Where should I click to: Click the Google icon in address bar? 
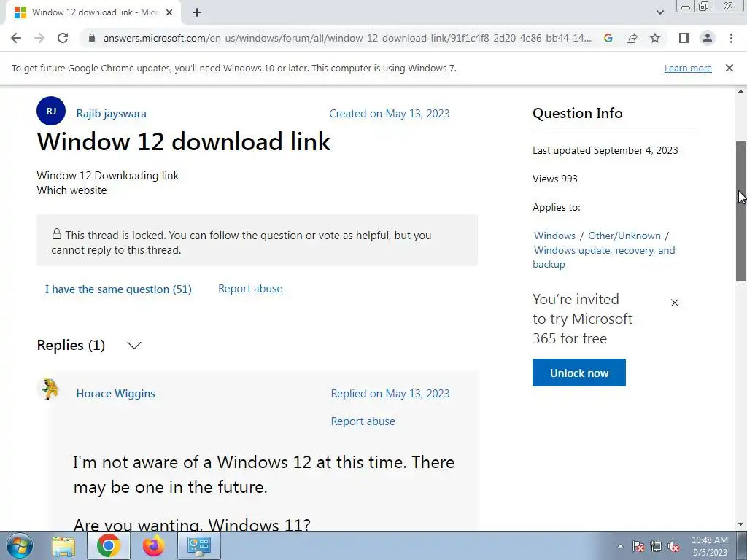(608, 38)
